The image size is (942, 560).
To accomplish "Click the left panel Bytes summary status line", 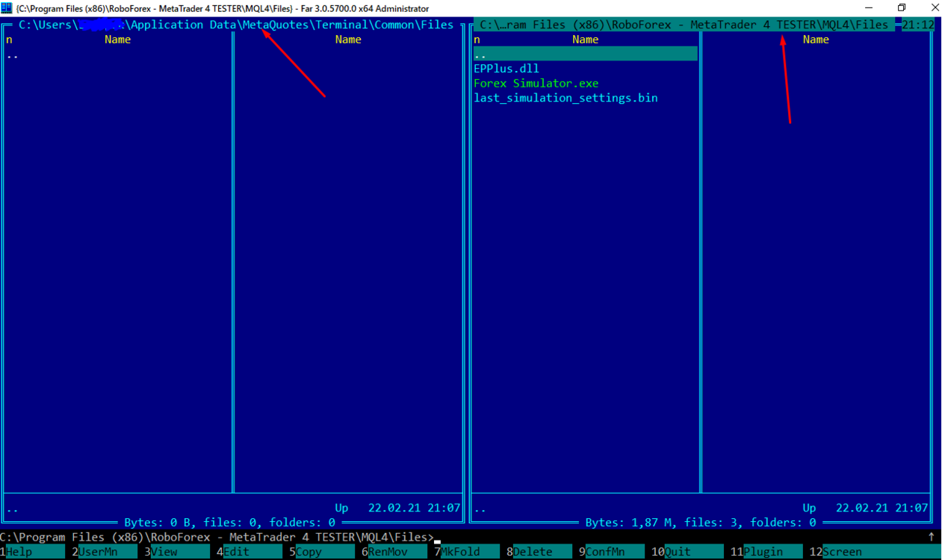I will pyautogui.click(x=230, y=523).
